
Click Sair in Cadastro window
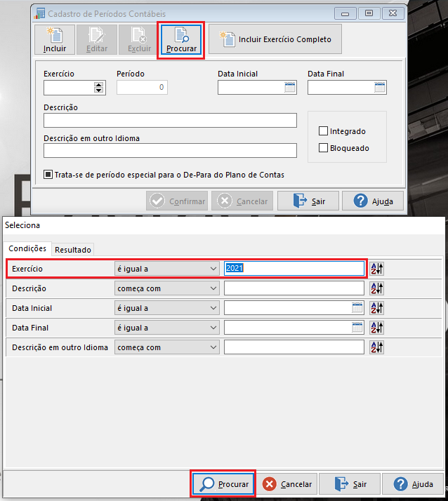coord(308,201)
